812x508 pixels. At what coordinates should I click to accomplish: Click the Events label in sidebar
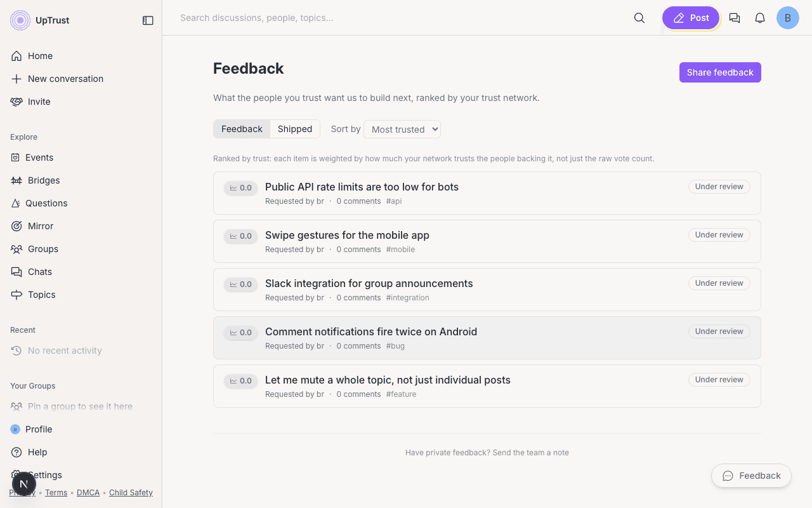coord(39,157)
